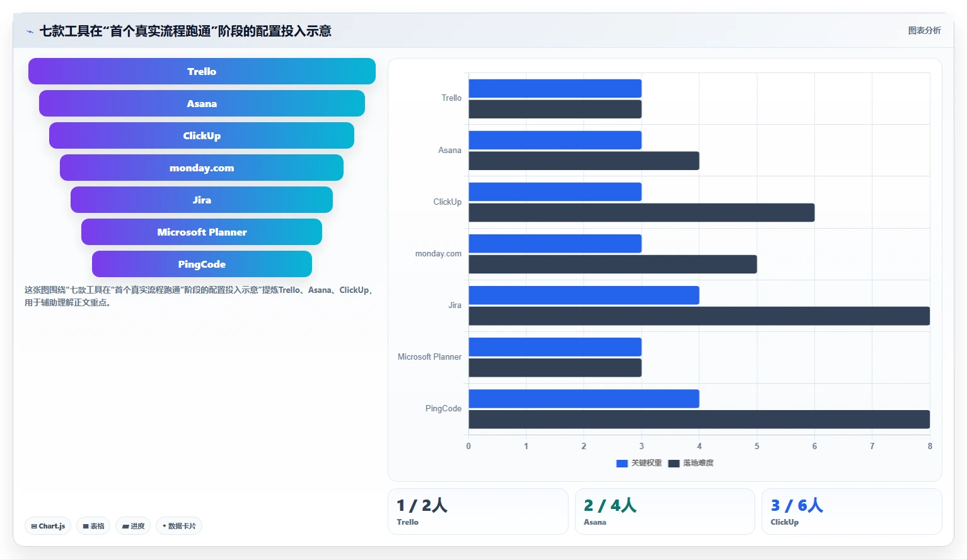Select the monday.com funnel stage
This screenshot has height=560, width=967.
[202, 168]
